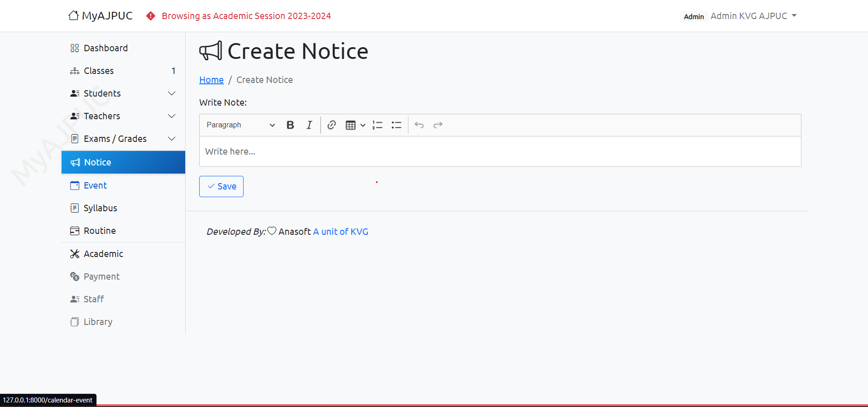Open the Routine page
Screen dimensions: 868x407
(x=123, y=231)
